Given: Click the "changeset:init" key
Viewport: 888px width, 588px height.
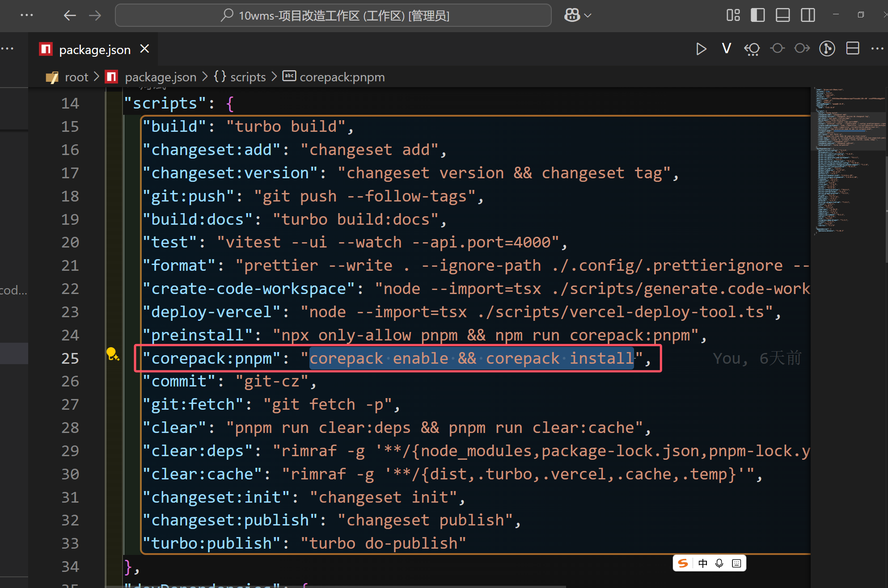Looking at the screenshot, I should pyautogui.click(x=216, y=497).
